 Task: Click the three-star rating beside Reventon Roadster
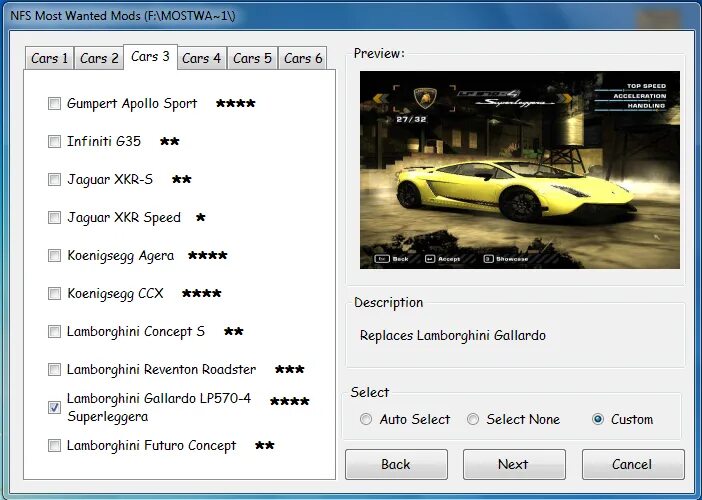click(x=289, y=370)
